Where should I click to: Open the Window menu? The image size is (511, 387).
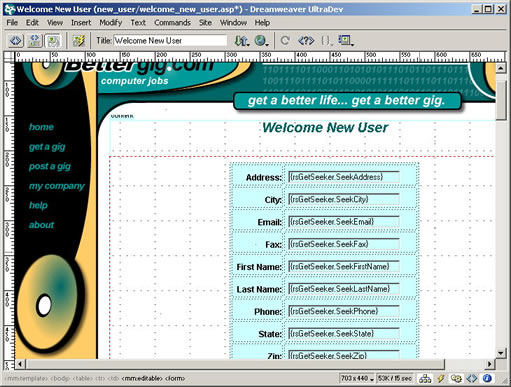233,23
